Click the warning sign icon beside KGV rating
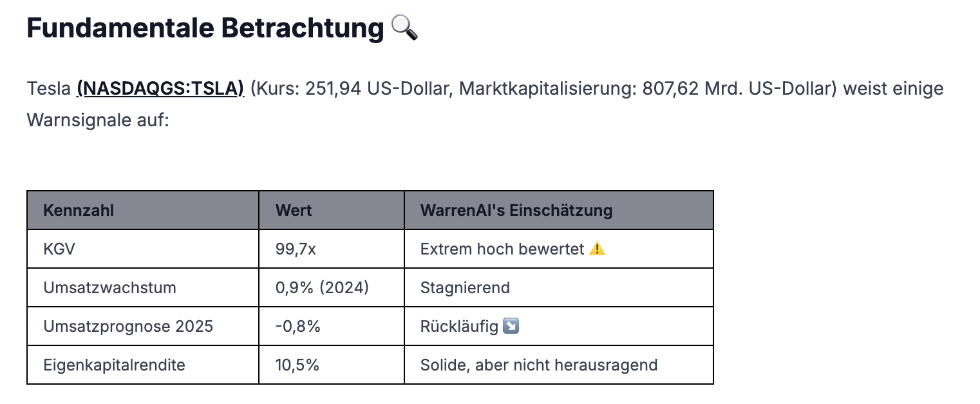 (597, 249)
